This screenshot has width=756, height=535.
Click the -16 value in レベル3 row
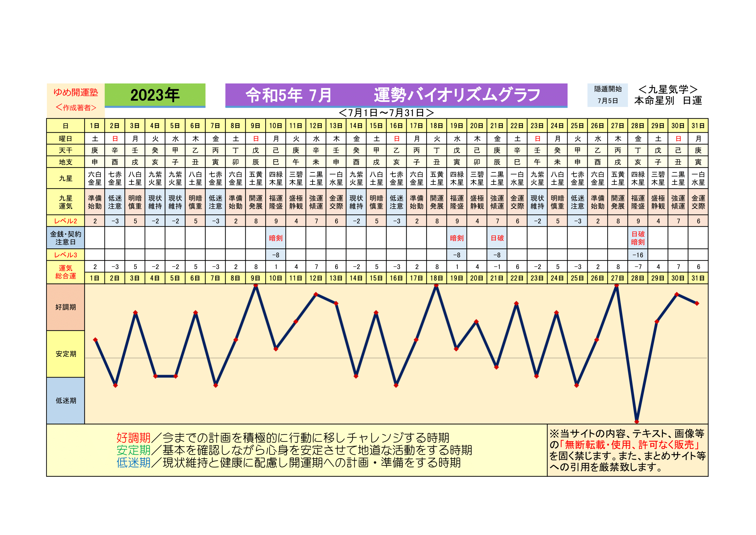[x=637, y=255]
